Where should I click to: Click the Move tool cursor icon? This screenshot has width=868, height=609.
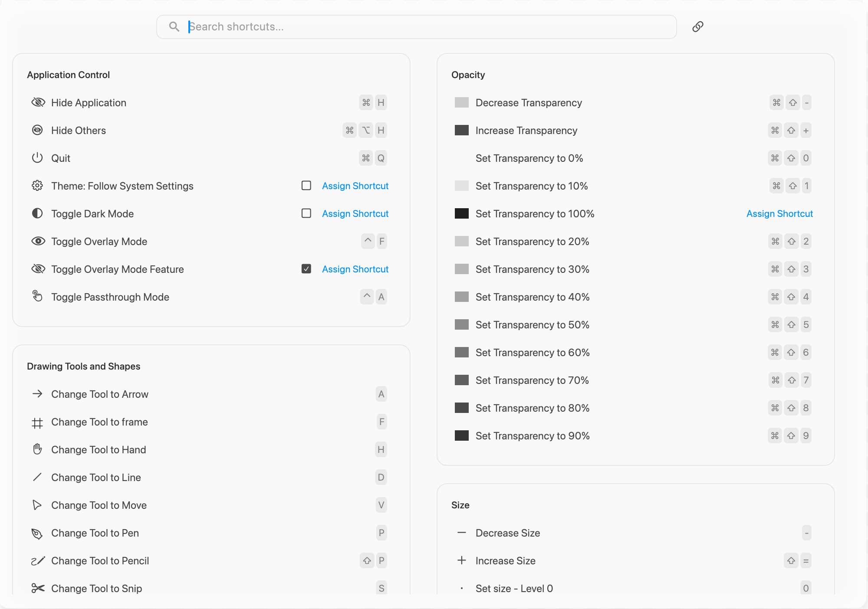coord(37,505)
